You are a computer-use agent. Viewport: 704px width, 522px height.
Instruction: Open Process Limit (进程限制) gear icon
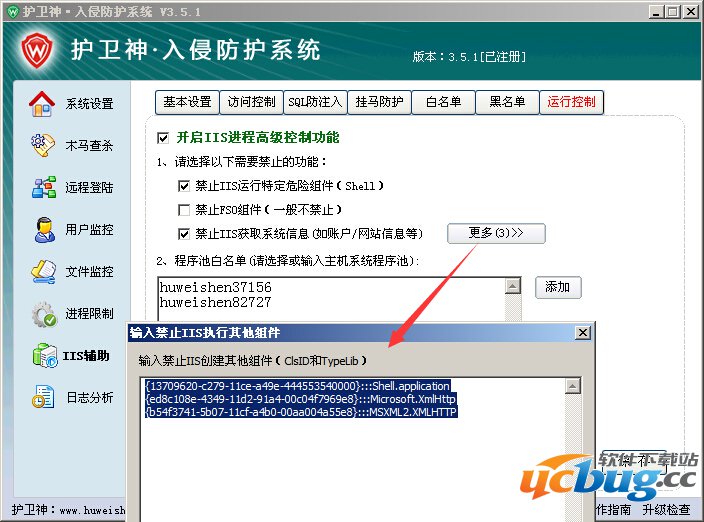pyautogui.click(x=43, y=313)
